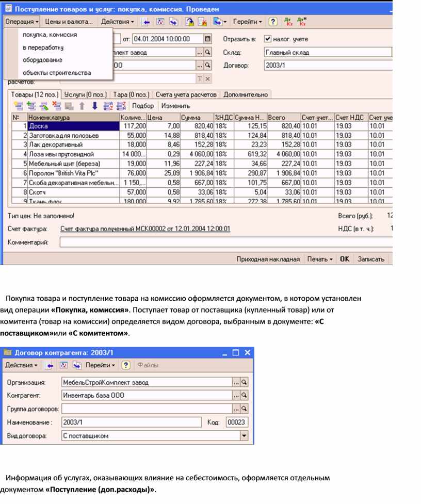Click the 'Поролон "British Vita Plc"' cell
The width and height of the screenshot is (421, 504).
pos(73,173)
